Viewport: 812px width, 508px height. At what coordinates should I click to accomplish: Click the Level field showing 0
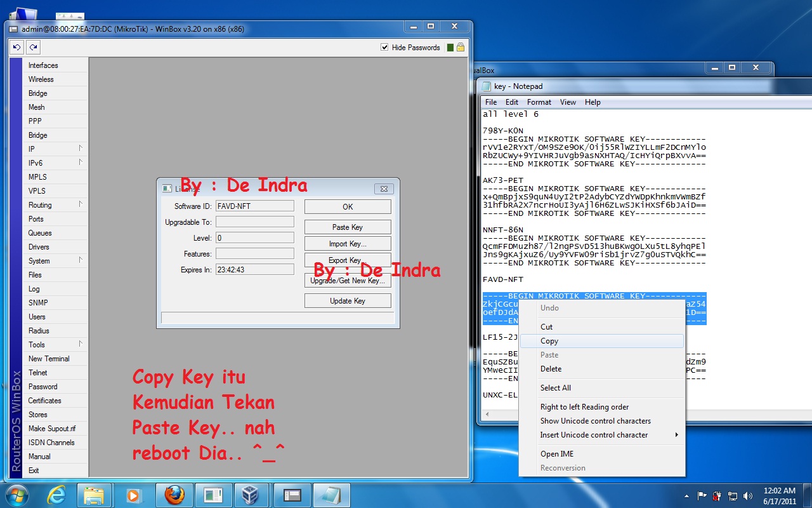255,237
